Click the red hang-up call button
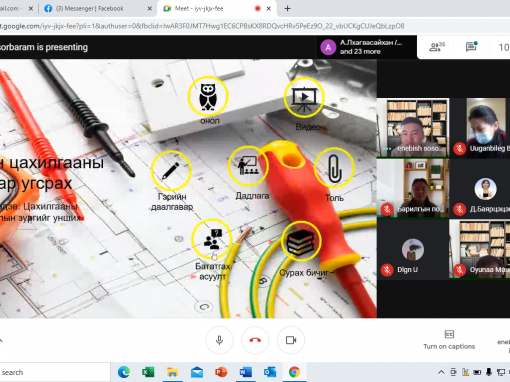Viewport: 510px width, 382px height. point(255,340)
